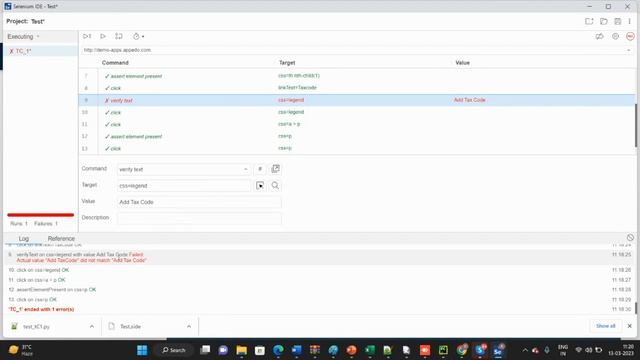Select target in page icon
The height and width of the screenshot is (360, 640).
(x=260, y=186)
